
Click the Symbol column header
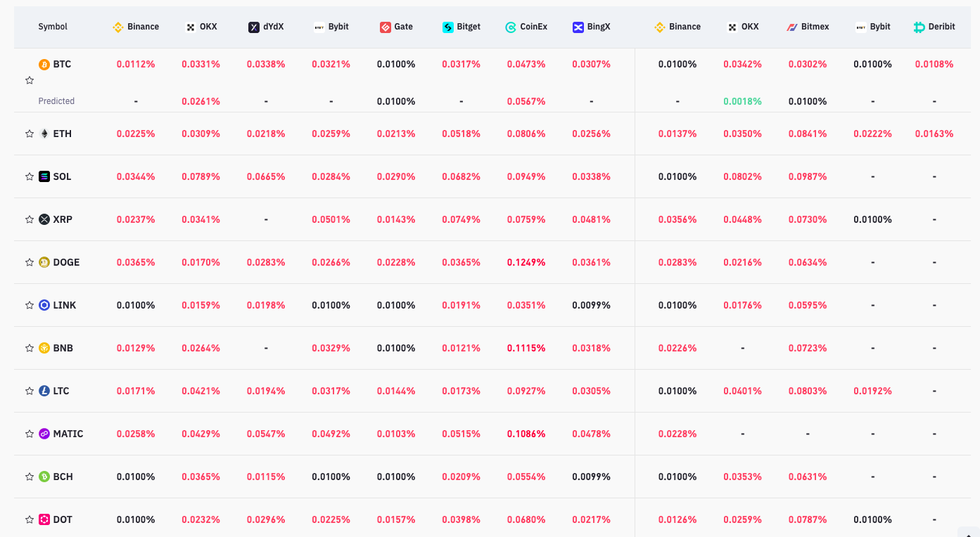(x=53, y=27)
